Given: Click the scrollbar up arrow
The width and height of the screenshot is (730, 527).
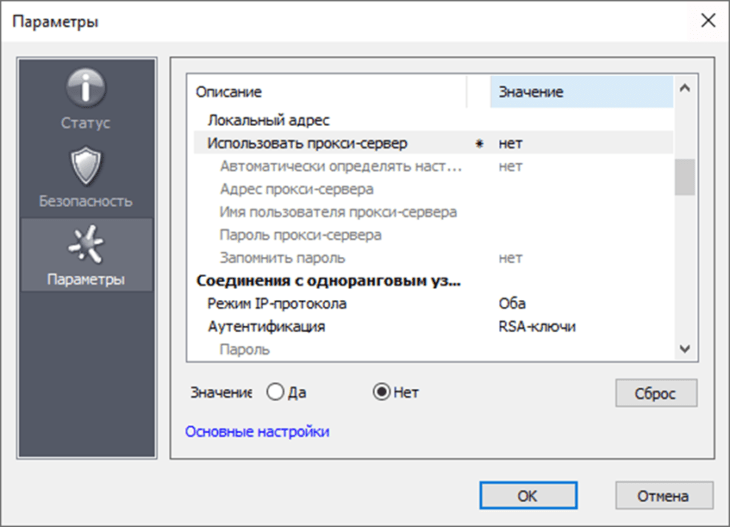Looking at the screenshot, I should pos(684,88).
